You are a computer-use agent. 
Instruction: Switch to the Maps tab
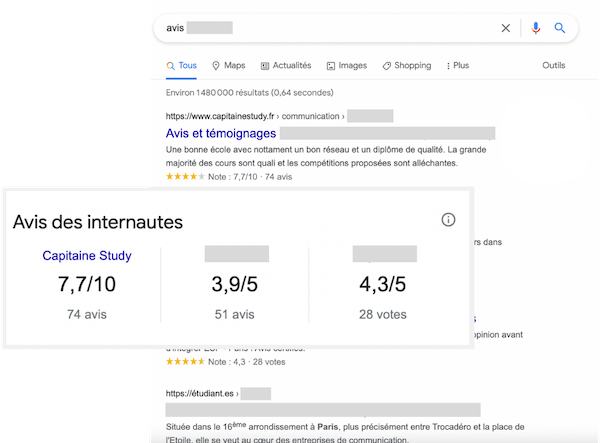pos(229,65)
